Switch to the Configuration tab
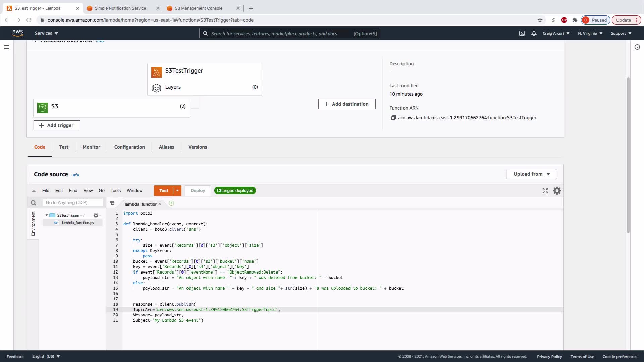Image resolution: width=644 pixels, height=362 pixels. click(x=129, y=147)
